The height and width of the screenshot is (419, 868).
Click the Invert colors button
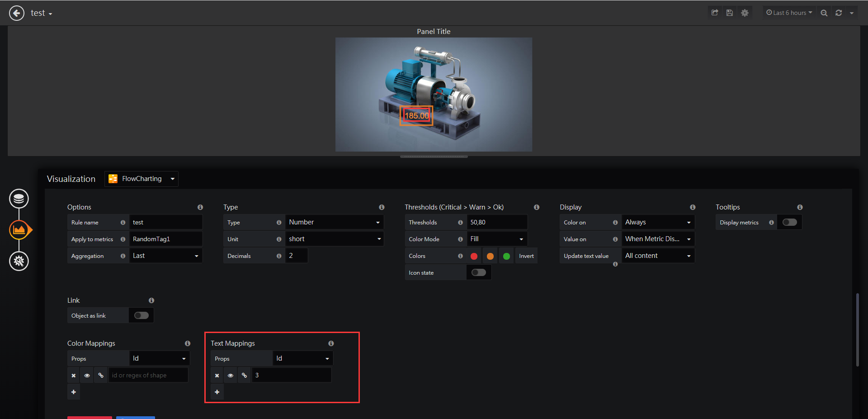(x=526, y=256)
